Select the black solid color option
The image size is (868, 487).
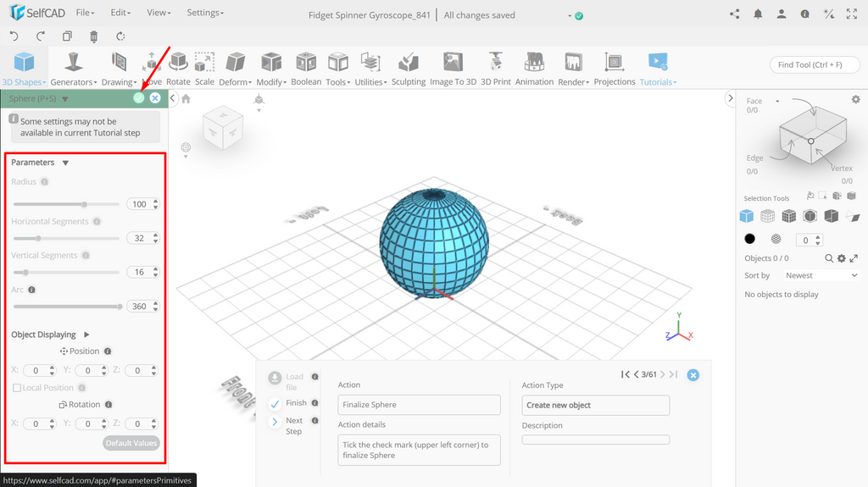tap(749, 239)
